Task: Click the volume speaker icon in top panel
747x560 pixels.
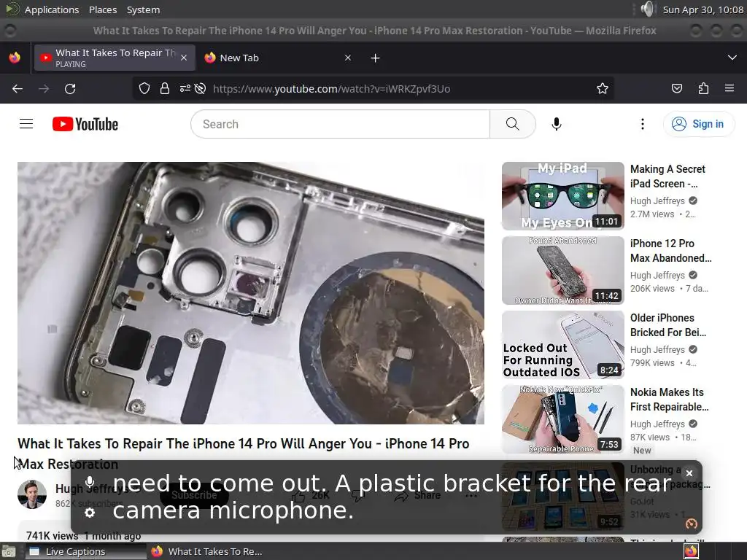Action: pos(648,9)
